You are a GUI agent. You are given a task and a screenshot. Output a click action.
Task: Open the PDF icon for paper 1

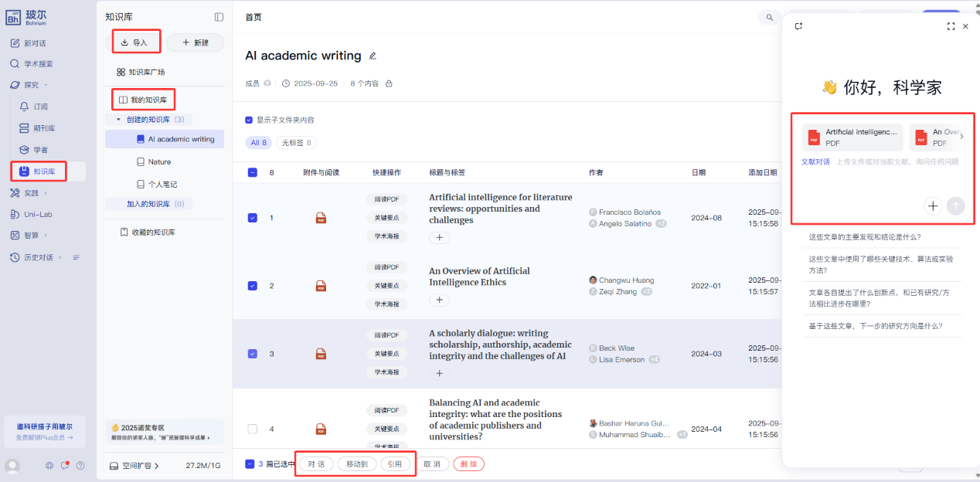[321, 219]
